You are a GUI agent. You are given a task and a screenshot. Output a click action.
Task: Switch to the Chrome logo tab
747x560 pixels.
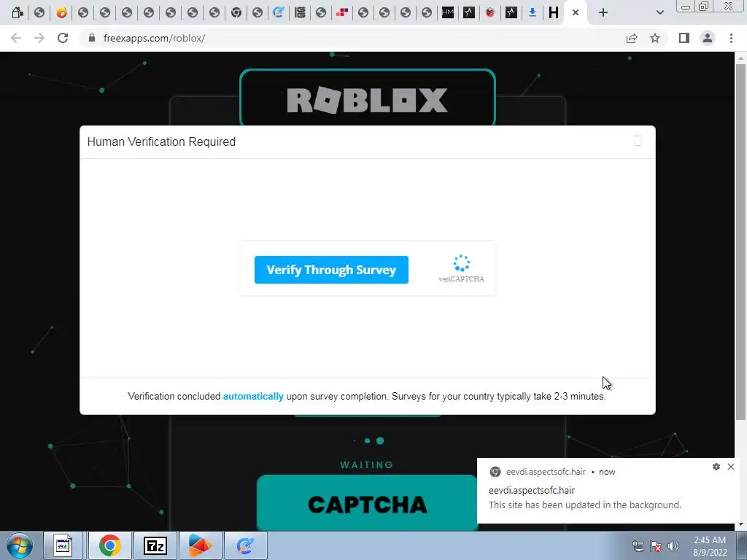[x=236, y=12]
